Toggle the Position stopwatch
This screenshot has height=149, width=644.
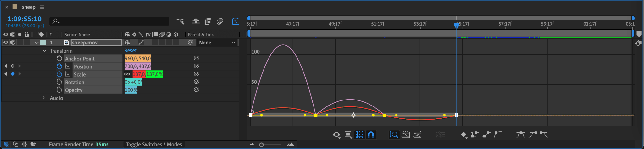click(59, 66)
